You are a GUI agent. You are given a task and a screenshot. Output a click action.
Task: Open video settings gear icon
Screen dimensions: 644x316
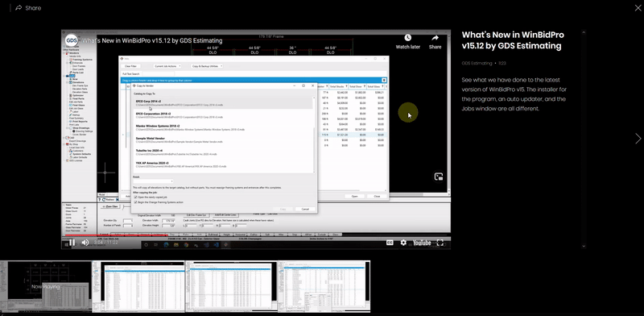coord(403,243)
